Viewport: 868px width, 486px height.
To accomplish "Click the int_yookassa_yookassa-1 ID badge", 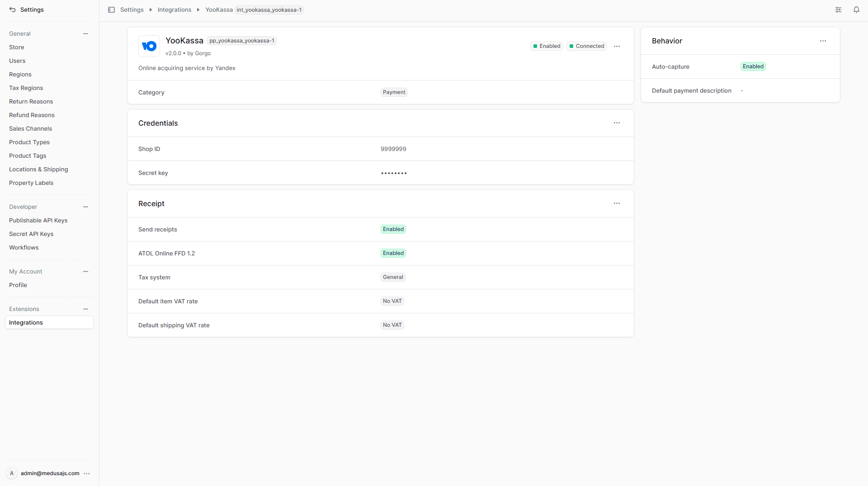I will point(269,9).
